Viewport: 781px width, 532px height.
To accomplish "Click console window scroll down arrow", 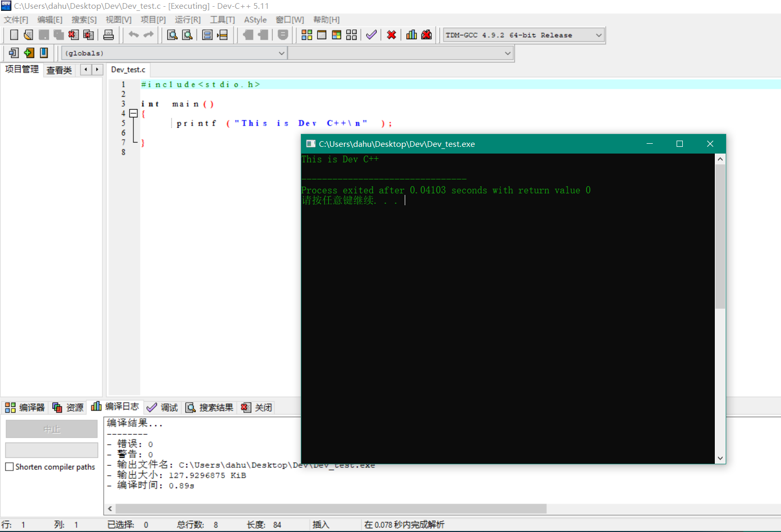I will pyautogui.click(x=720, y=458).
